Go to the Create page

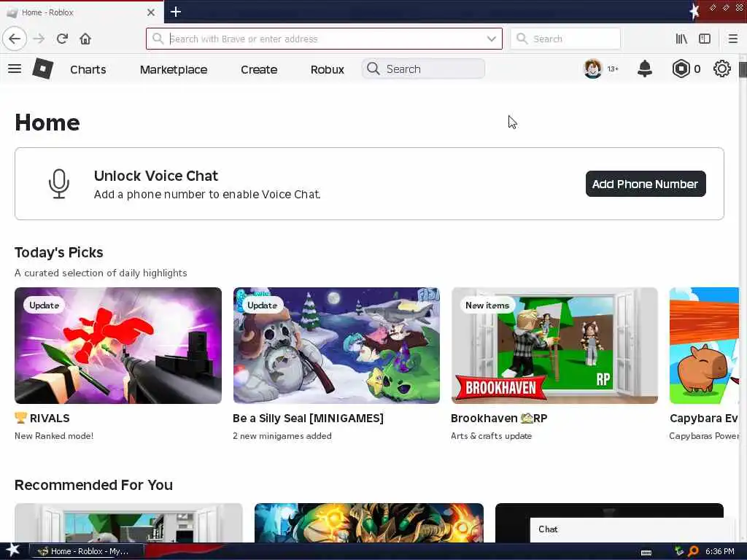click(259, 69)
